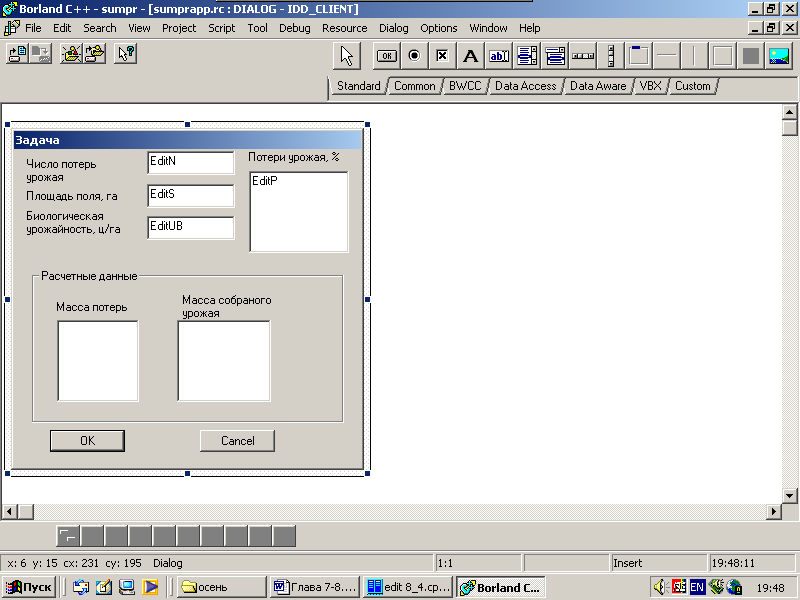Choose the list box control tool
Viewport: 800px width, 600px height.
coord(527,56)
